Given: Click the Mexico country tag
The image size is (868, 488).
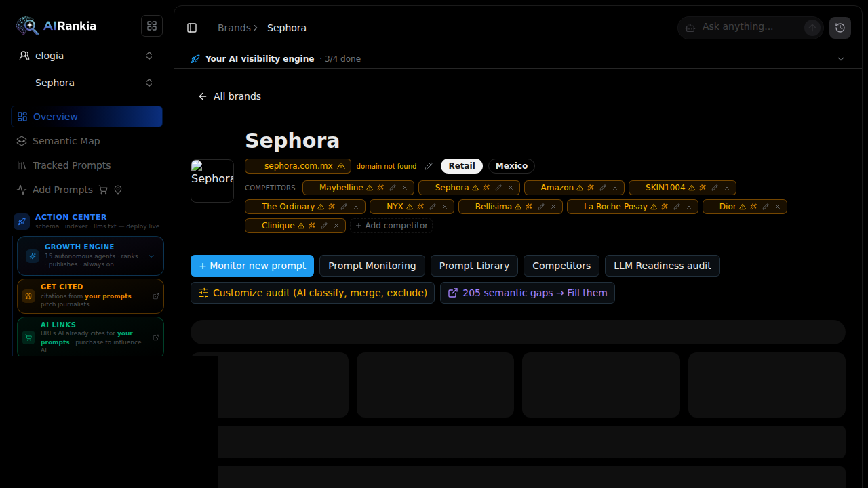Looking at the screenshot, I should point(511,166).
